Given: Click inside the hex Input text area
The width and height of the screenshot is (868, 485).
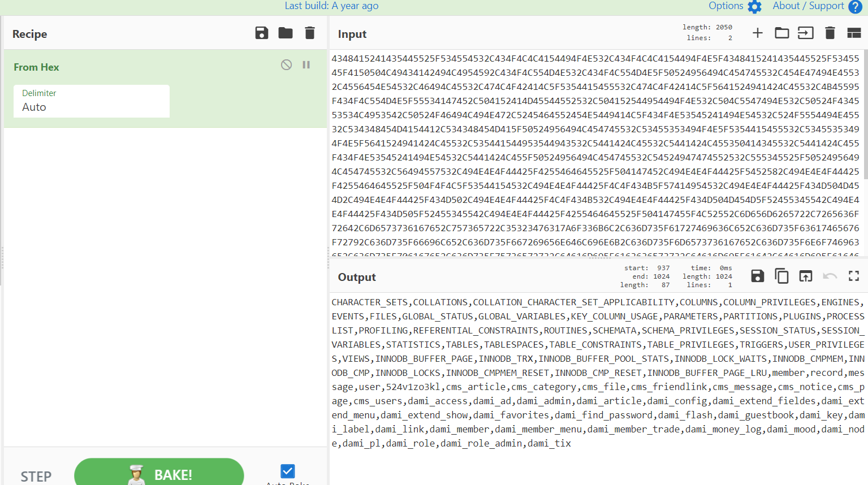Looking at the screenshot, I should tap(595, 153).
